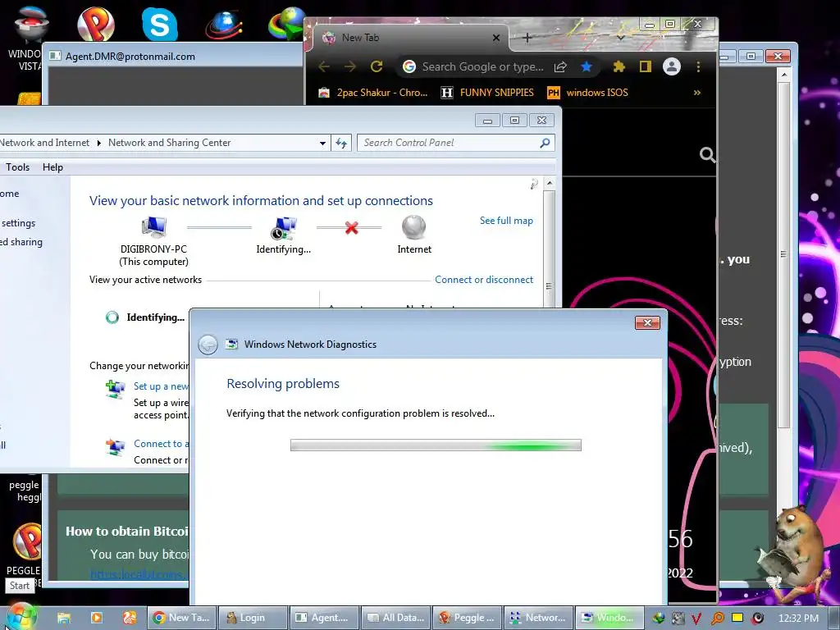Viewport: 840px width, 630px height.
Task: Click the Connect to a network icon
Action: pyautogui.click(x=115, y=447)
